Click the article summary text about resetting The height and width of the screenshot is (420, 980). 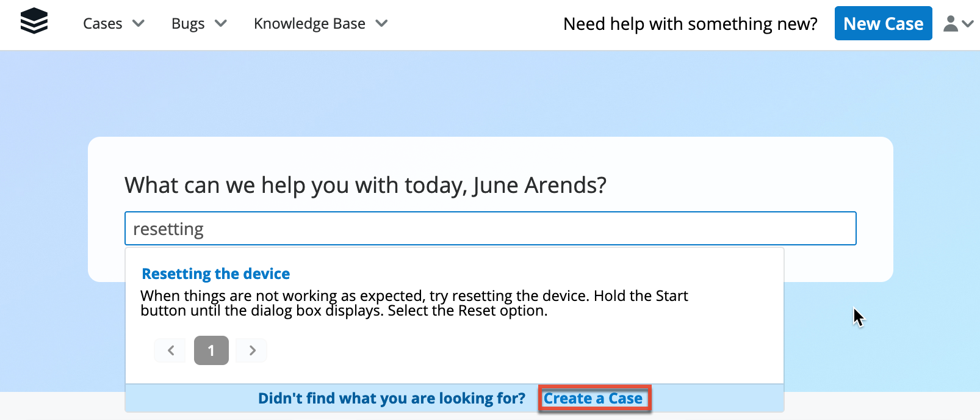tap(414, 303)
